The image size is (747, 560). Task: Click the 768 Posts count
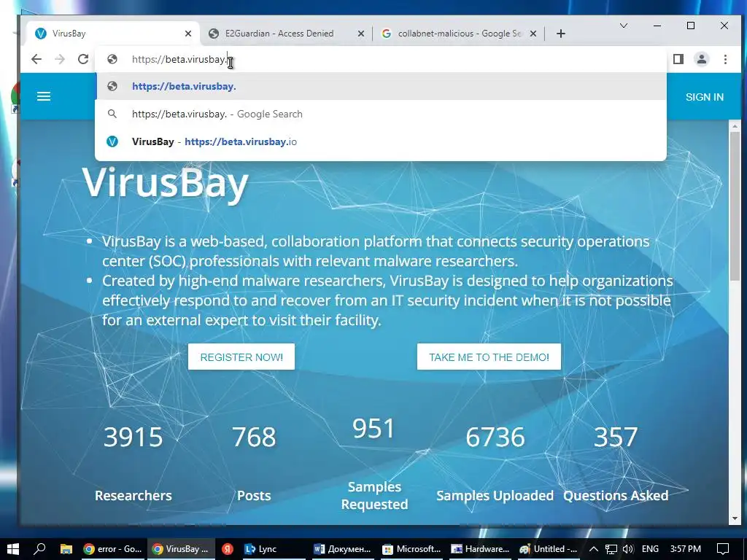pos(254,437)
